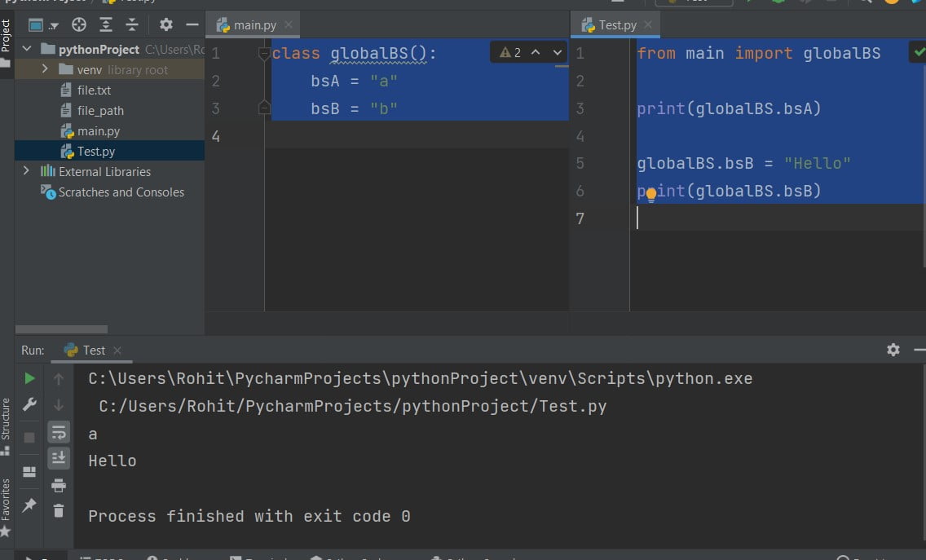926x560 pixels.
Task: Select opened file with crosshair icon
Action: pyautogui.click(x=79, y=24)
